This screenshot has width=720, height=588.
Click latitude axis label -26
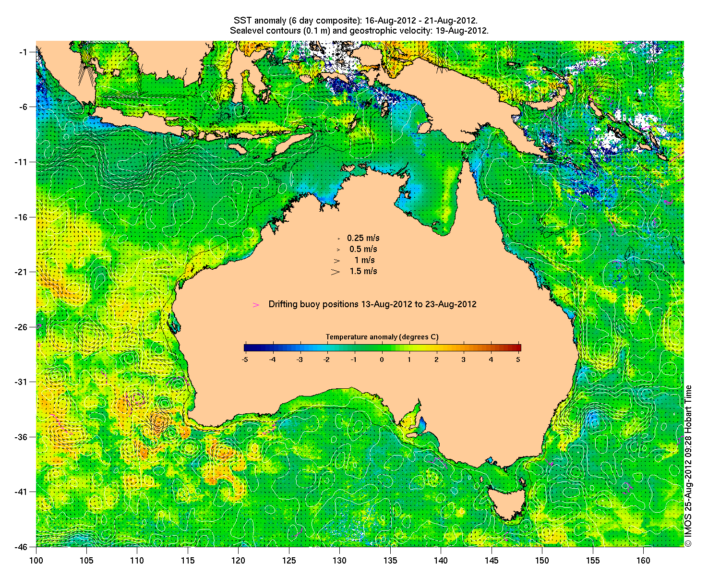pos(21,327)
